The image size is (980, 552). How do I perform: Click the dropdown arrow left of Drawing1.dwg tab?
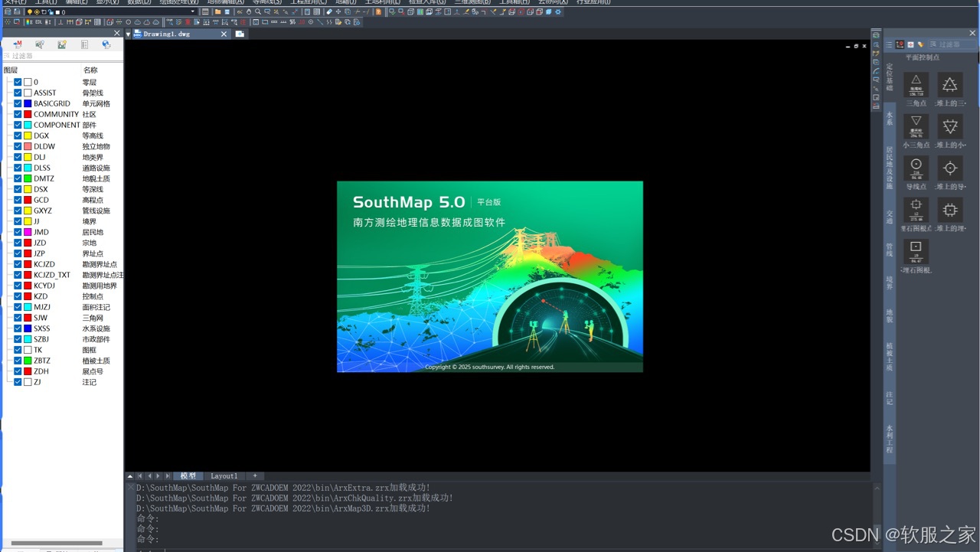pyautogui.click(x=129, y=34)
